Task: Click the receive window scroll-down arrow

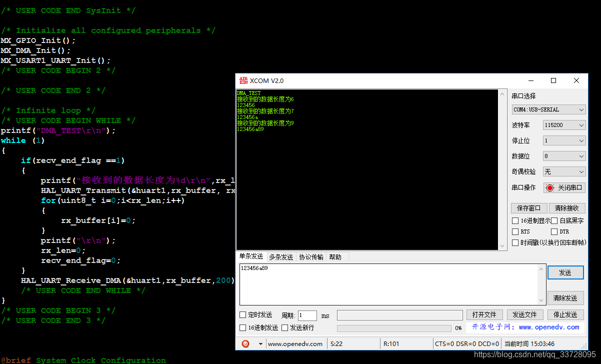Action: coord(502,245)
